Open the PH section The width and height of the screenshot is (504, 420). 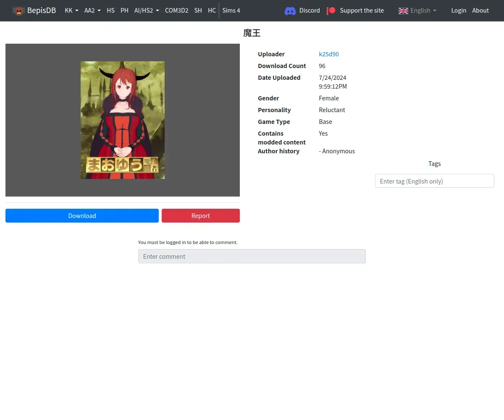[x=125, y=10]
